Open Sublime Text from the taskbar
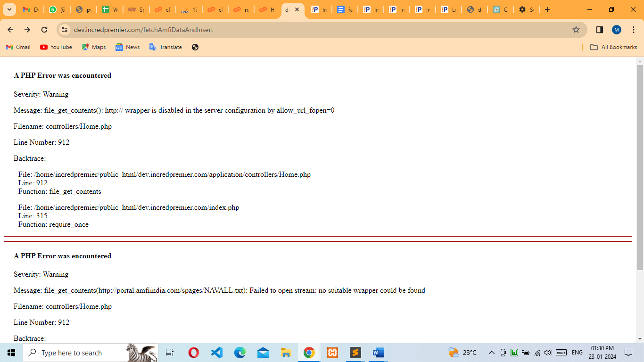644x362 pixels. [x=355, y=353]
